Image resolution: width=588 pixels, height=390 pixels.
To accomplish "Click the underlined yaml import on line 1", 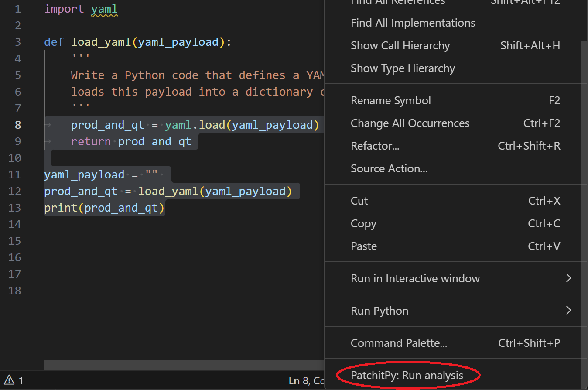I will 104,9.
